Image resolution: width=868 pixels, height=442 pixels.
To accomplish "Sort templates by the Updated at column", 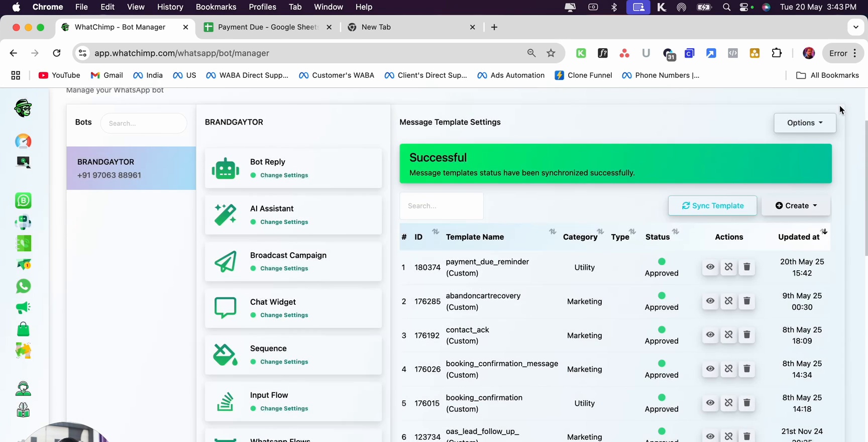I will pos(802,237).
